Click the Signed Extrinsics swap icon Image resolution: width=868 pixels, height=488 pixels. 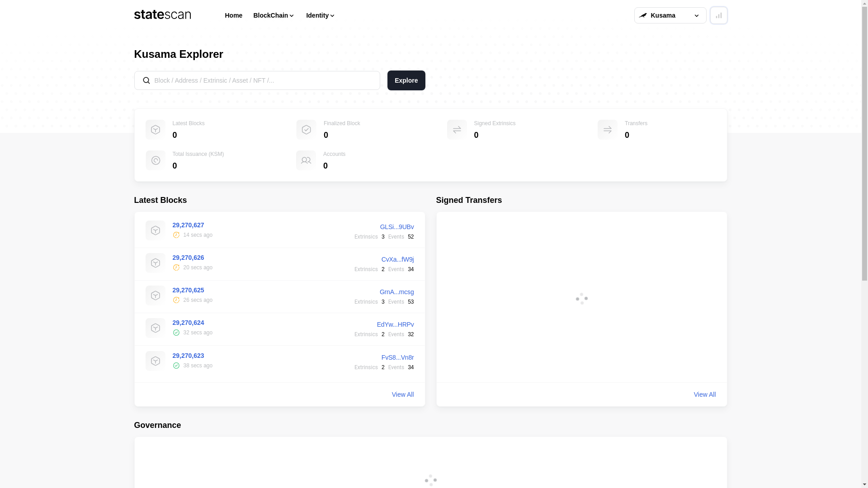coord(457,130)
